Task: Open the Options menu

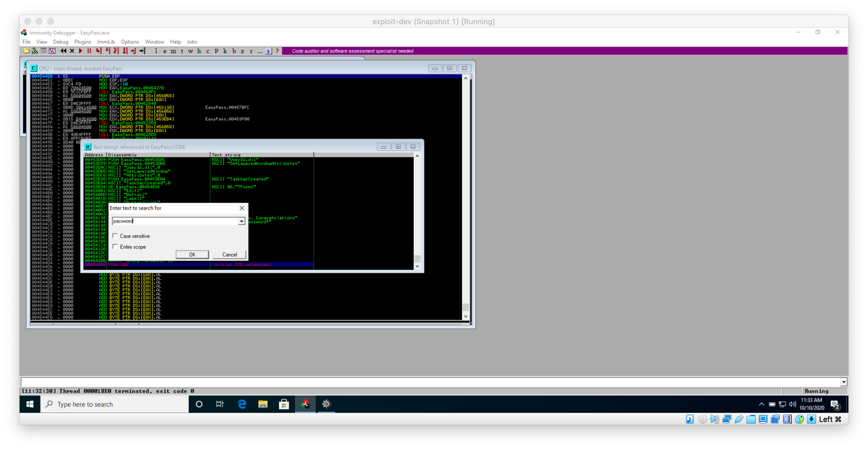Action: [130, 42]
